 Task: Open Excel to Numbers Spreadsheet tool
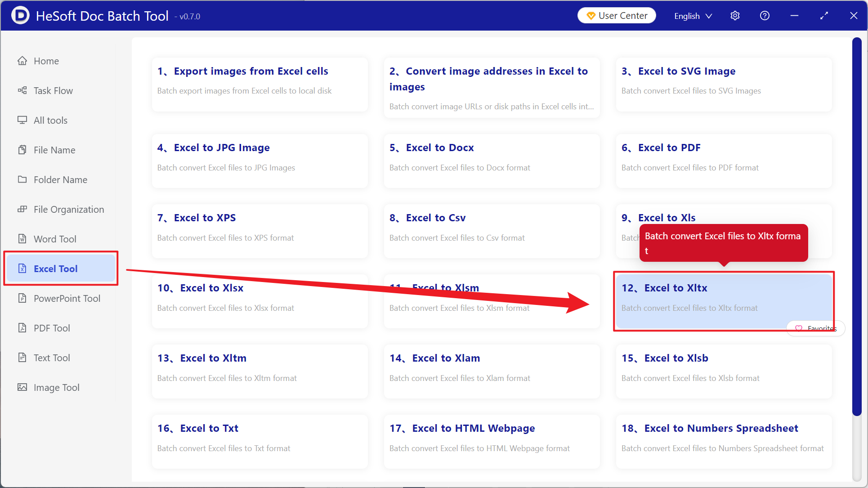tap(724, 442)
